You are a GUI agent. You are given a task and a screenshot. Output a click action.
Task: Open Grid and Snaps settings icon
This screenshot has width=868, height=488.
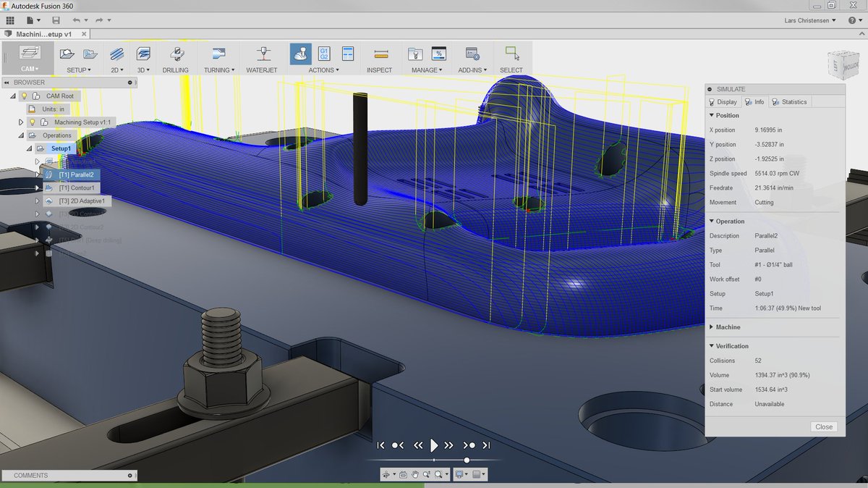point(477,475)
